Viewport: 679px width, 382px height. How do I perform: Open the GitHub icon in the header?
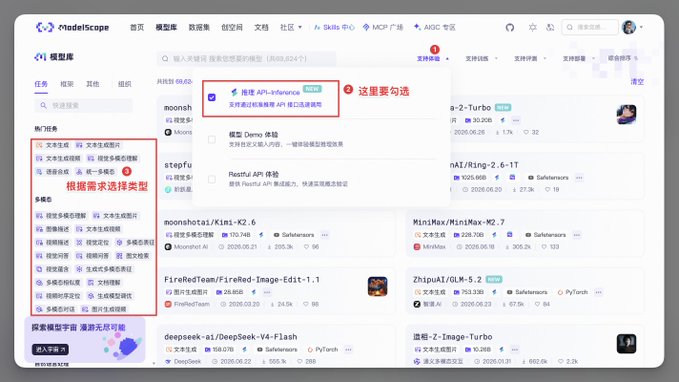pos(510,27)
